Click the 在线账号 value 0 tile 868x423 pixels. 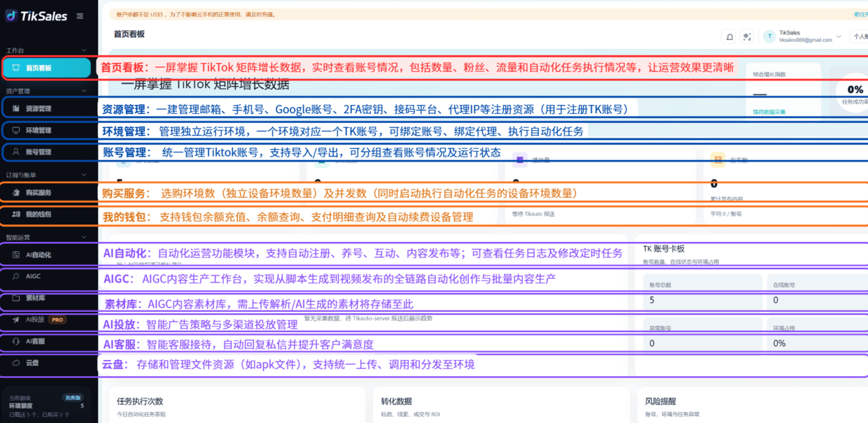pyautogui.click(x=818, y=292)
